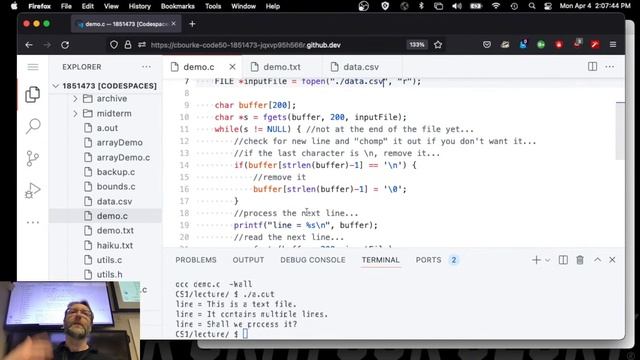640x360 pixels.
Task: Open macOS Spotlight search icon
Action: click(x=531, y=6)
